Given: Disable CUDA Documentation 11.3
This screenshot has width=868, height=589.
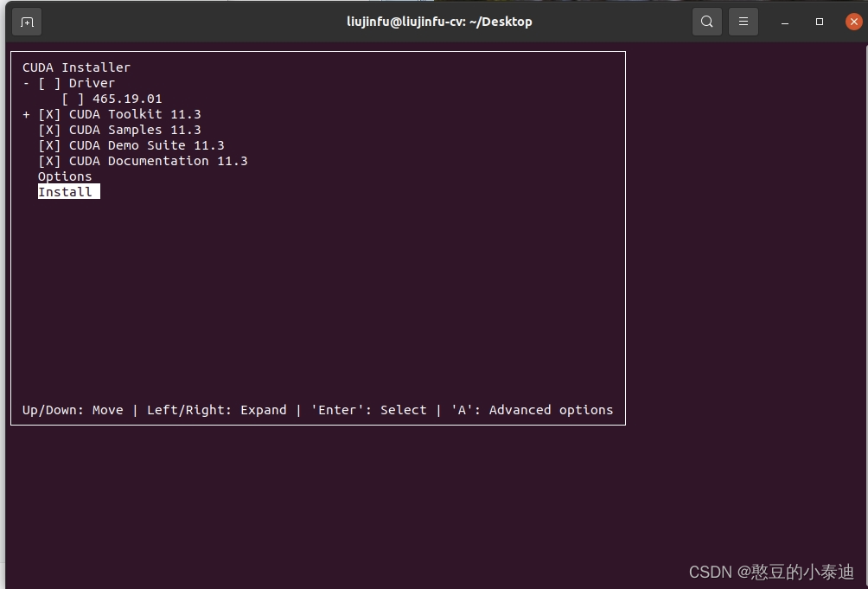Looking at the screenshot, I should pos(49,160).
